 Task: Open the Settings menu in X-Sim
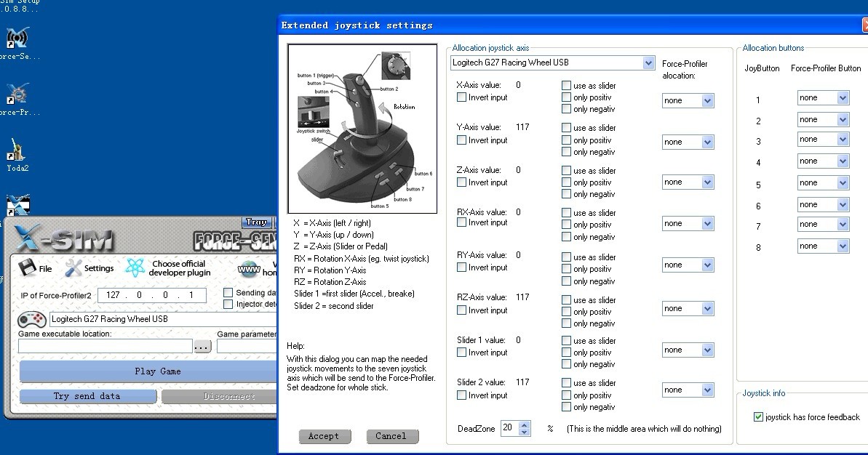coord(99,268)
